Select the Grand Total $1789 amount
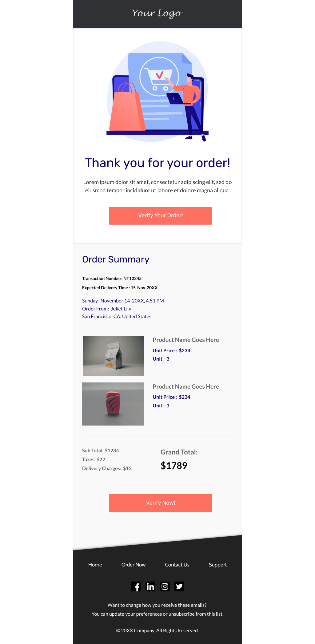315x644 pixels. coord(174,466)
